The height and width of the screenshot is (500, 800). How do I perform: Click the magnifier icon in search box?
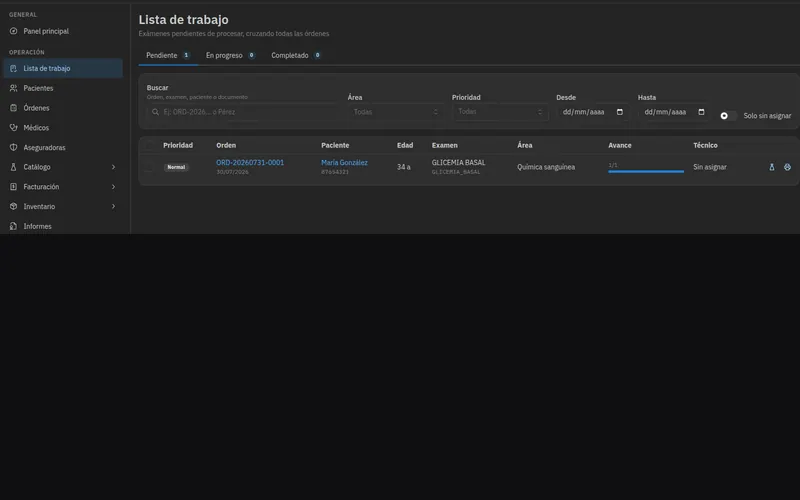click(x=155, y=112)
